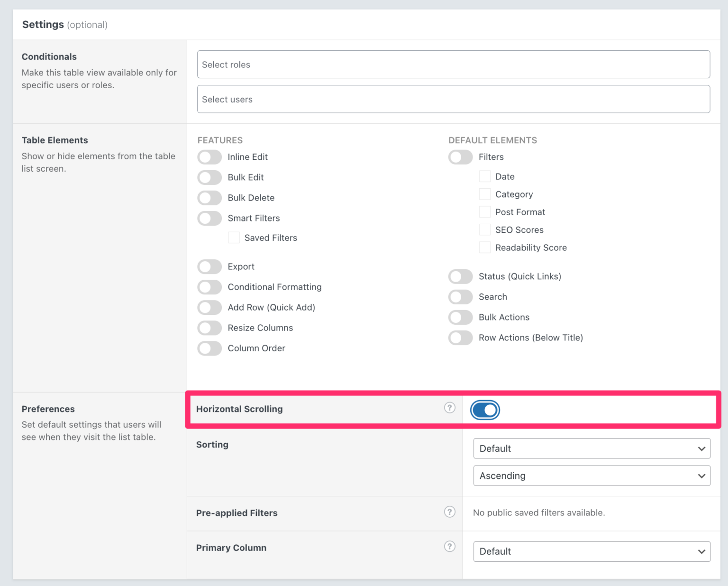Open the Horizontal Scrolling help icon
The width and height of the screenshot is (728, 586).
pos(449,408)
